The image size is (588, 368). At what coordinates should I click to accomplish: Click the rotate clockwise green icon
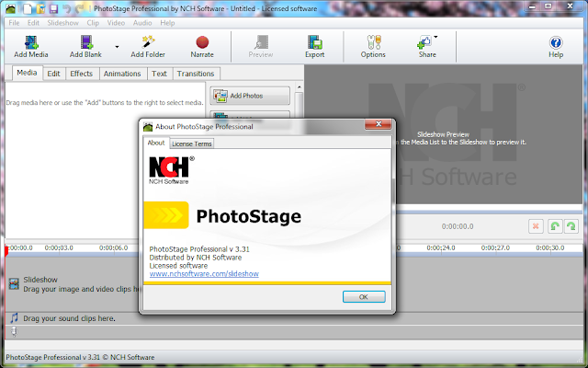[571, 226]
